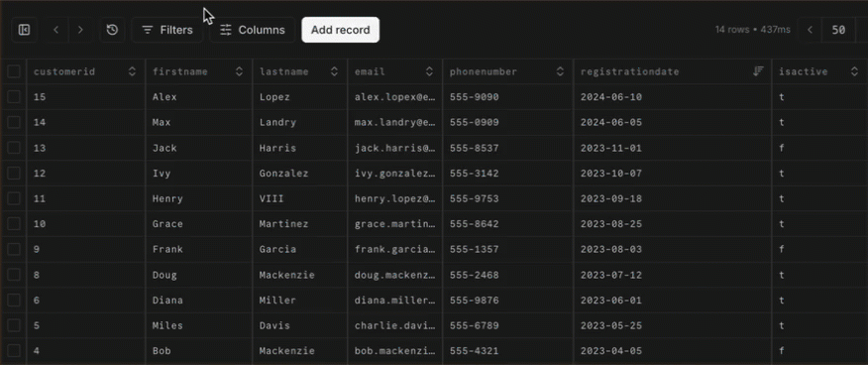Sort by the lastname column arrows
This screenshot has width=868, height=365.
tap(334, 71)
